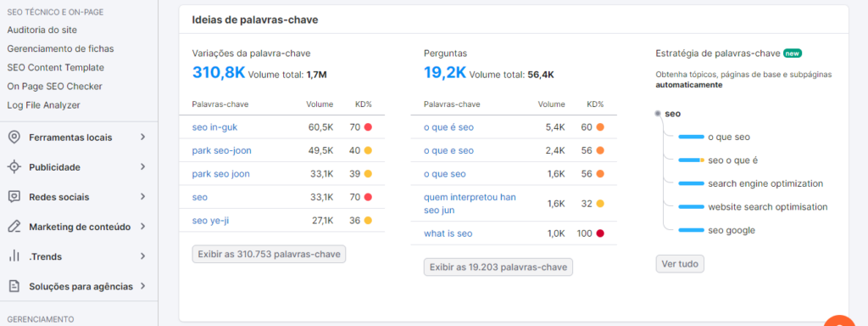Expand the .Trends section arrow
Image resolution: width=868 pixels, height=326 pixels.
click(142, 256)
